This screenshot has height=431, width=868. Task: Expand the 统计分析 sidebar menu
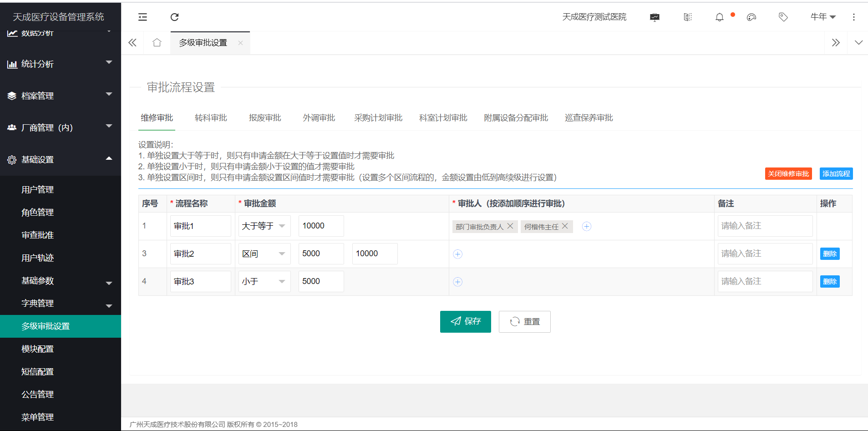coord(61,64)
